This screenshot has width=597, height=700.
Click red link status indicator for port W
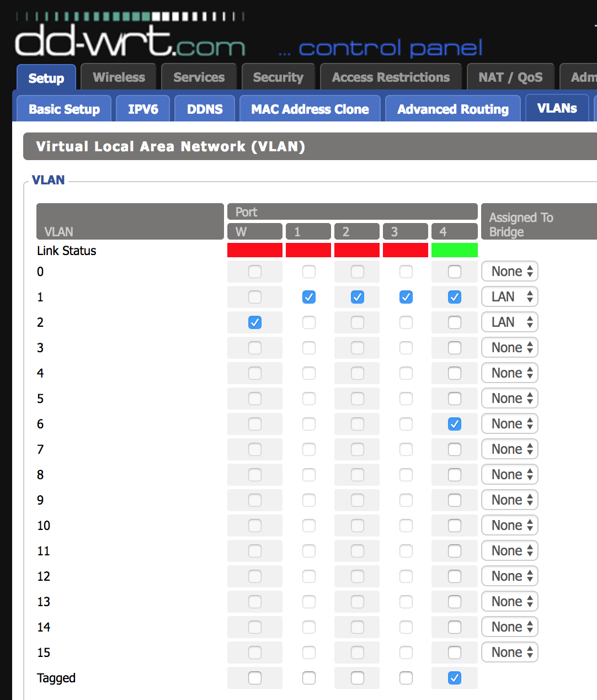coord(254,250)
